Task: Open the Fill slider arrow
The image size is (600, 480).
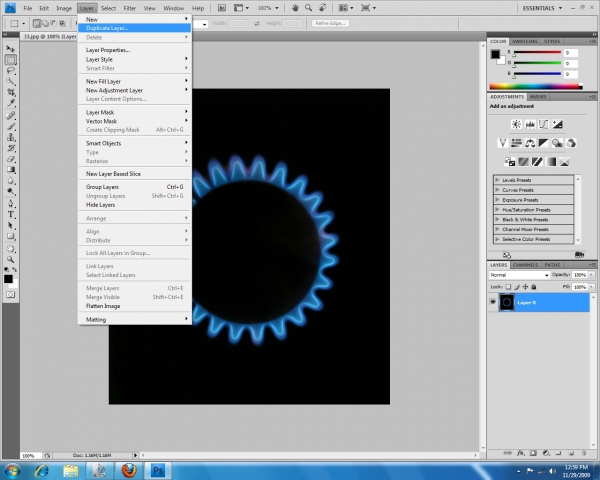Action: (592, 287)
